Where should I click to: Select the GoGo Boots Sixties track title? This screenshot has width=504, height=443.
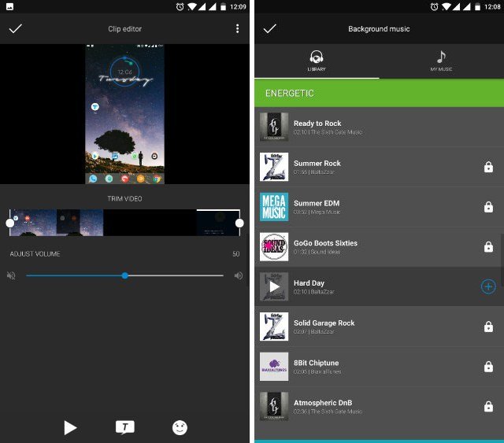(325, 243)
